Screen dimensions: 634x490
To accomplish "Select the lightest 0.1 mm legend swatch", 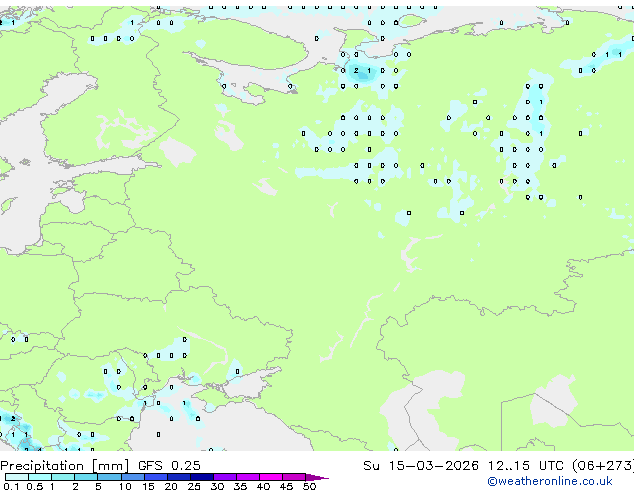I will point(17,477).
